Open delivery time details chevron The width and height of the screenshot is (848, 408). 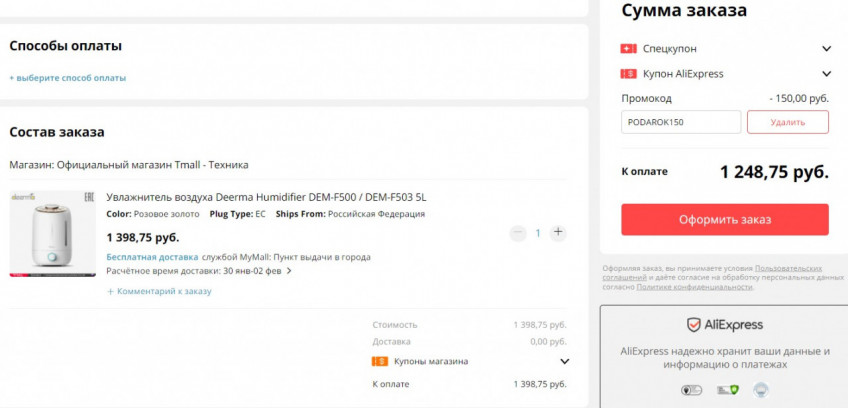289,270
